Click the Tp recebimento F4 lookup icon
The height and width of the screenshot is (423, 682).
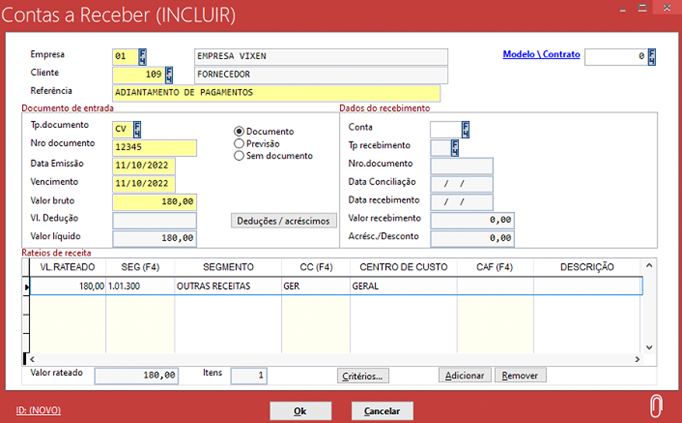coord(455,147)
